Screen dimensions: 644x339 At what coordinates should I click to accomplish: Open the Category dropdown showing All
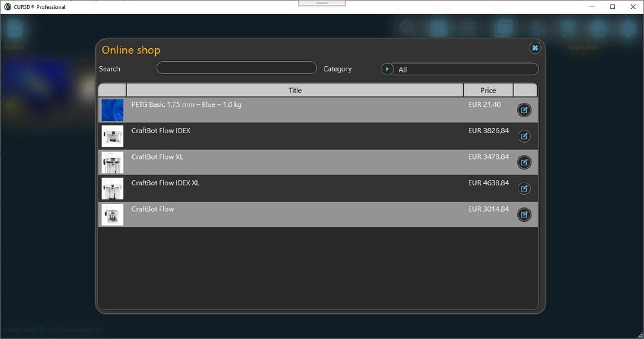pos(460,69)
